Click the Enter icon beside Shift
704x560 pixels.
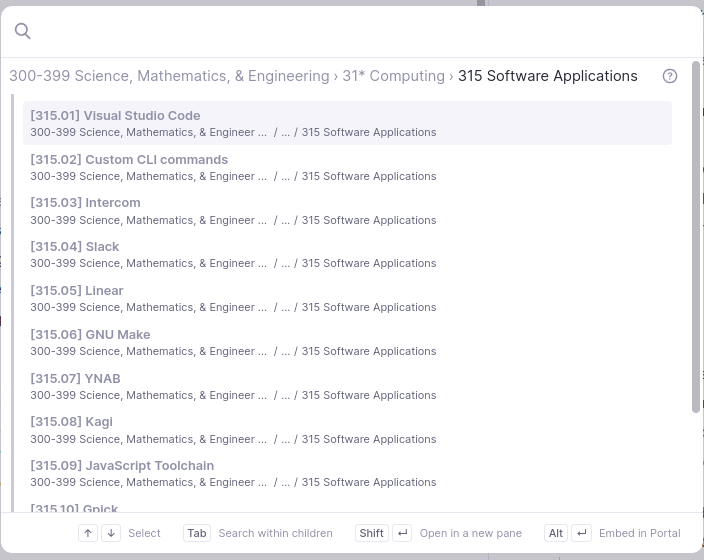(x=402, y=533)
